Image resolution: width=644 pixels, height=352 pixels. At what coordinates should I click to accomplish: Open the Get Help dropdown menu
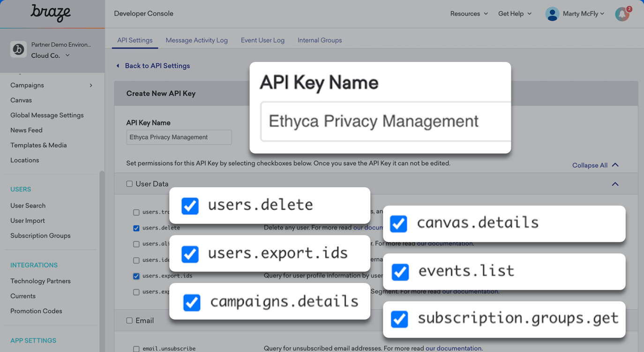[x=515, y=14]
